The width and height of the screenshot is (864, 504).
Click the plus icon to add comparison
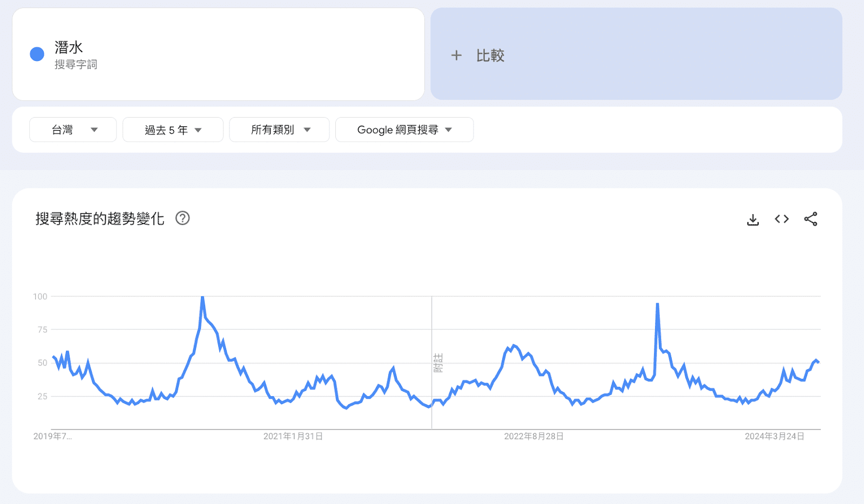point(456,55)
